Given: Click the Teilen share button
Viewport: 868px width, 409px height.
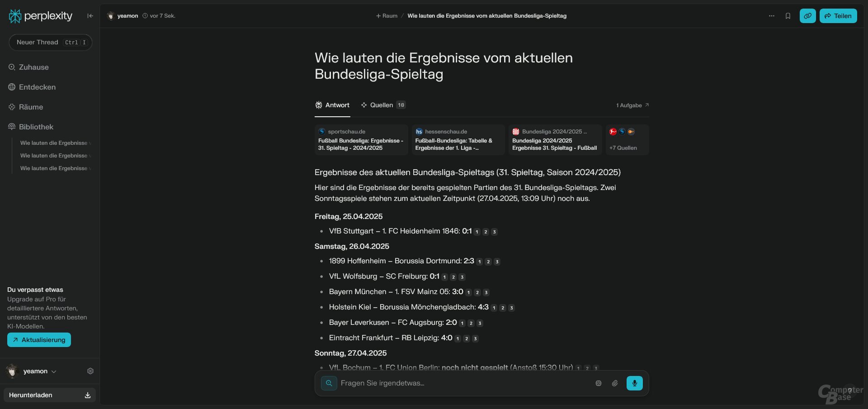Looking at the screenshot, I should 838,16.
